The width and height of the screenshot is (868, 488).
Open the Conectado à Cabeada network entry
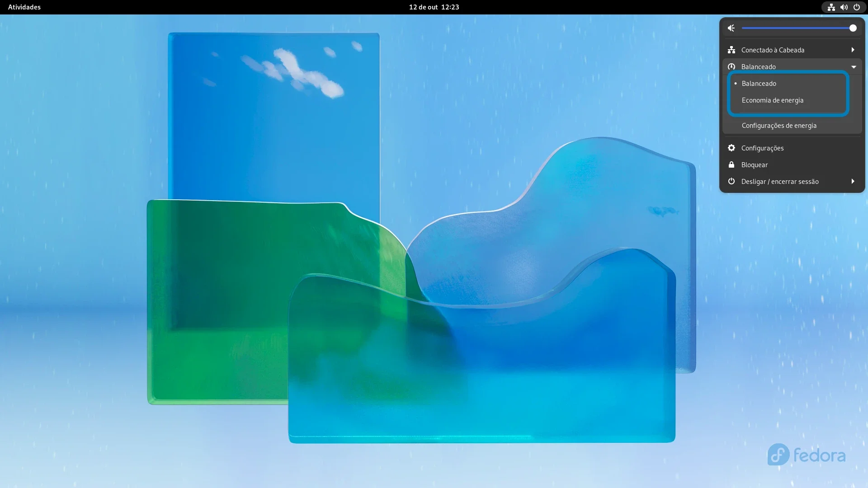(x=792, y=50)
